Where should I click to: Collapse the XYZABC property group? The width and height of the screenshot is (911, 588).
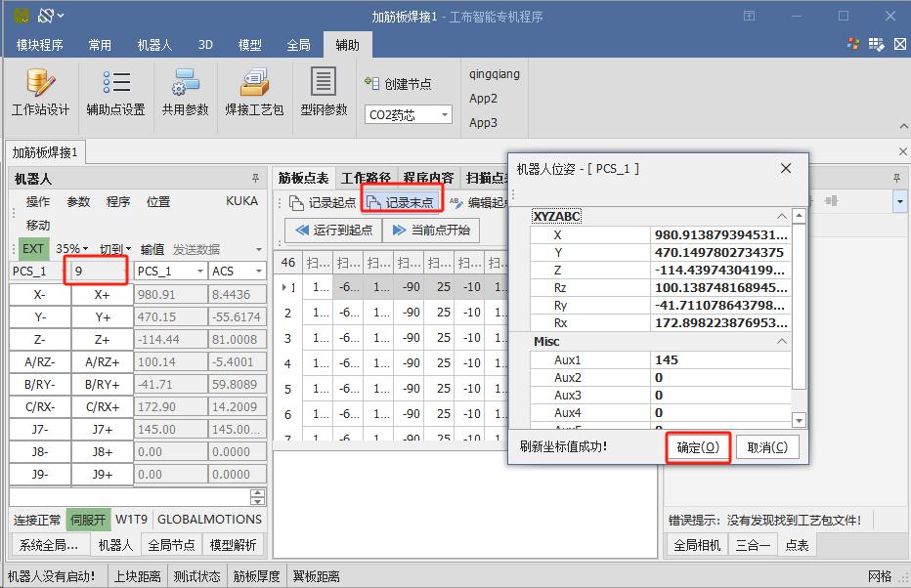point(781,216)
